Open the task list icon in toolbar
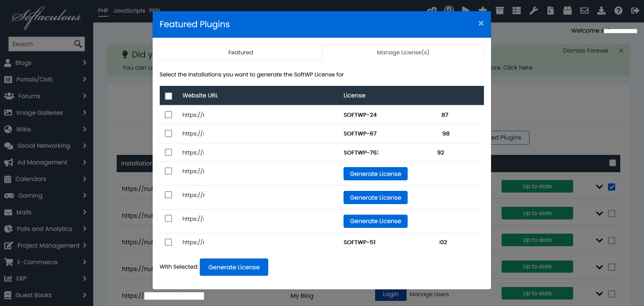Viewport: 644px width, 306px height. [x=516, y=11]
